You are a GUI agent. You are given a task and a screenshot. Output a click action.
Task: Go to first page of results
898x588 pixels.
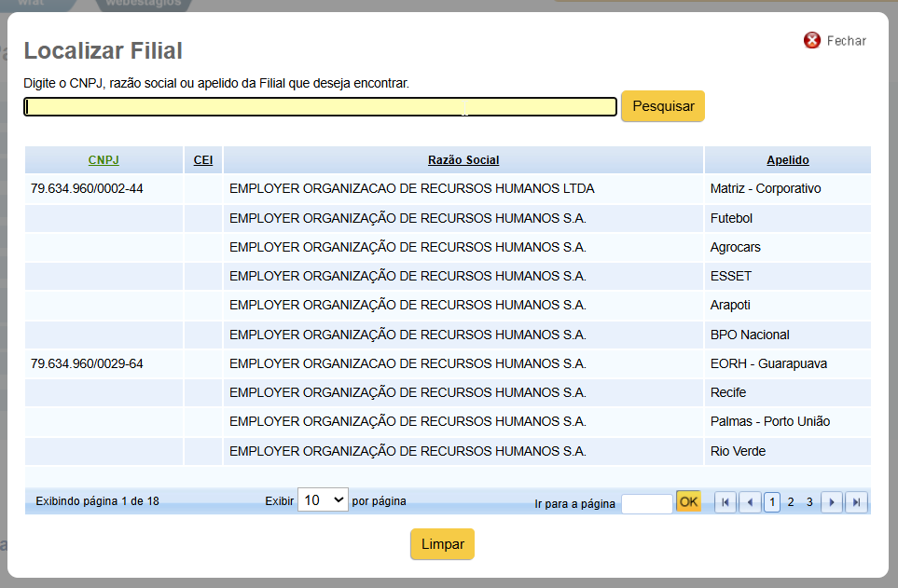[x=725, y=502]
